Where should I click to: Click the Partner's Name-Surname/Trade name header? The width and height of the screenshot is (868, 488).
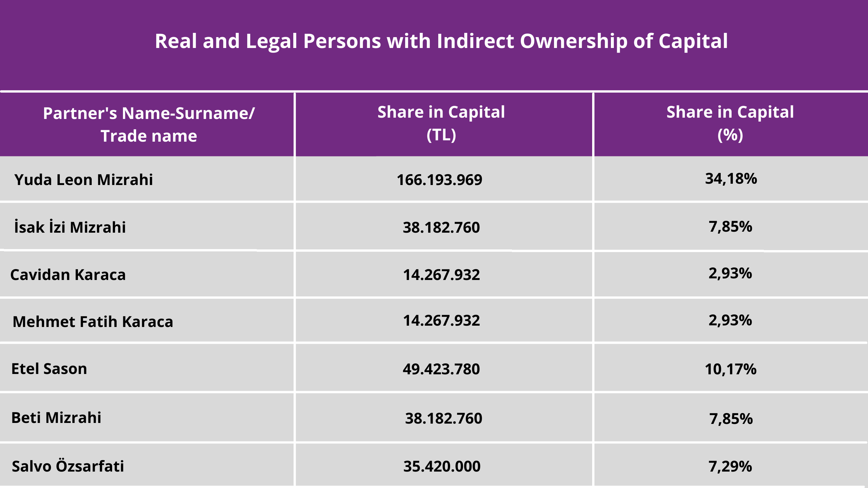[149, 124]
